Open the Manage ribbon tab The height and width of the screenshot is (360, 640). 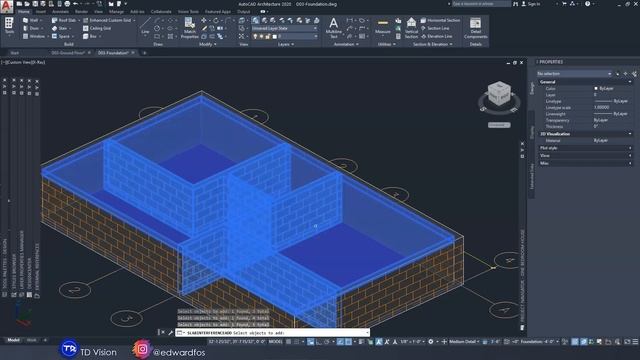point(116,12)
